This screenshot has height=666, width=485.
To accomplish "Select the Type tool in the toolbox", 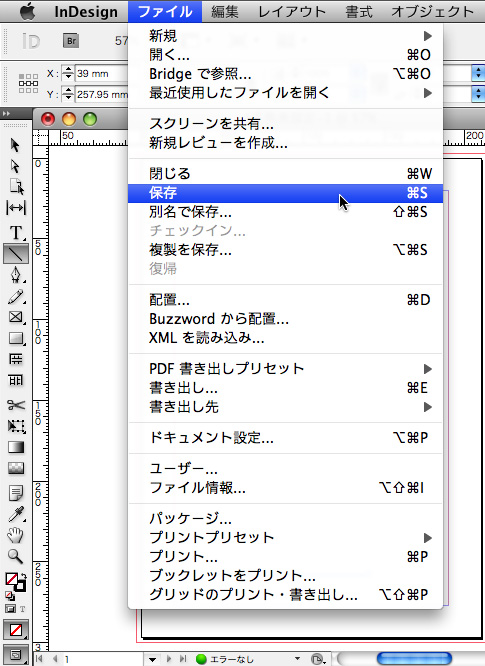I will pyautogui.click(x=16, y=232).
